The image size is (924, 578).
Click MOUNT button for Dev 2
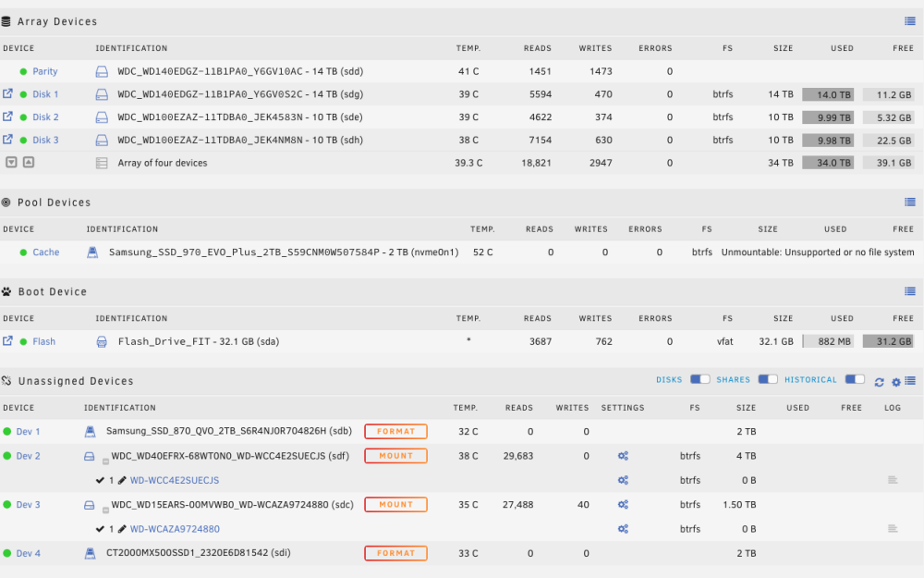pyautogui.click(x=396, y=456)
